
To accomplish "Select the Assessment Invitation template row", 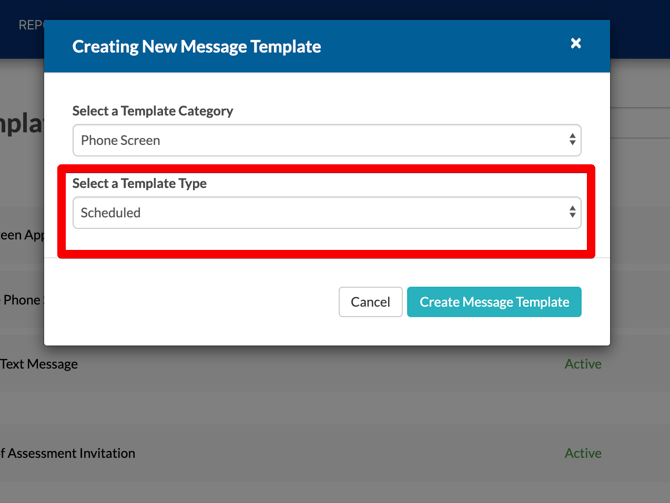I will [x=68, y=453].
